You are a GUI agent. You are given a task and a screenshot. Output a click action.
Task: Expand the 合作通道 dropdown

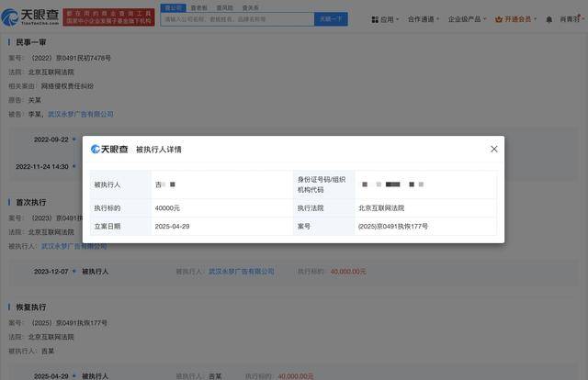click(x=424, y=19)
